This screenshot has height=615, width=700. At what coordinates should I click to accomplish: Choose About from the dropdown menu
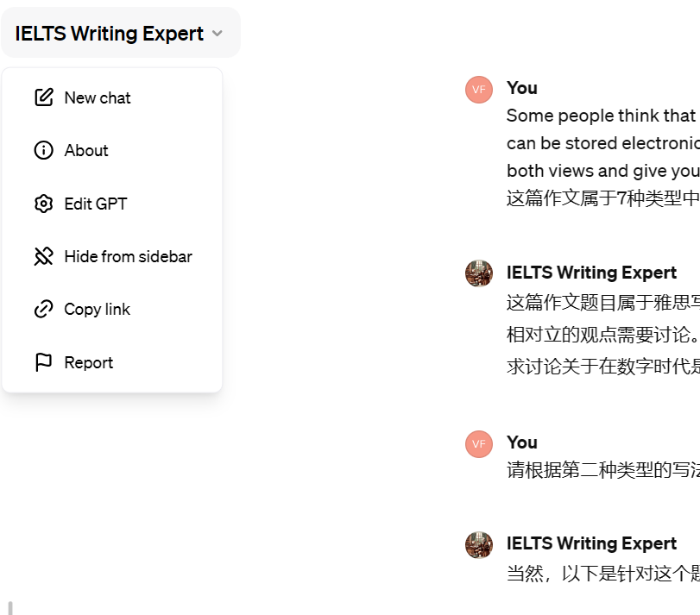click(x=112, y=150)
